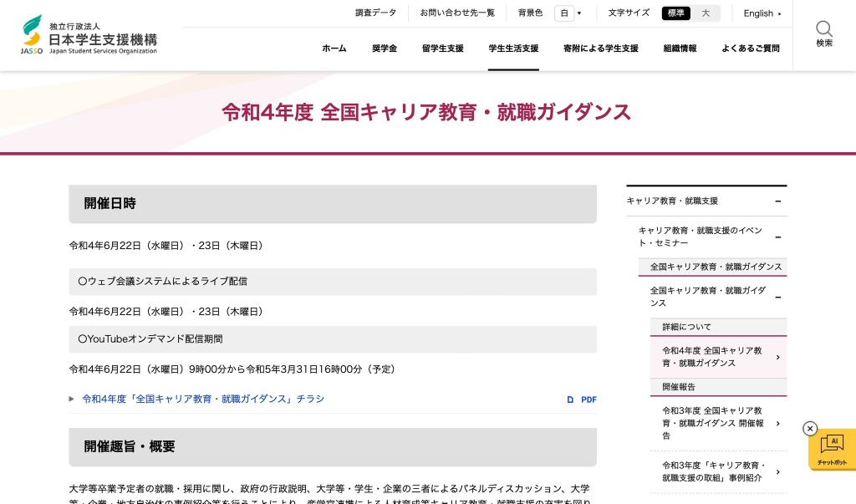856x504 pixels.
Task: Close the chatbot popup with the X
Action: pos(809,429)
